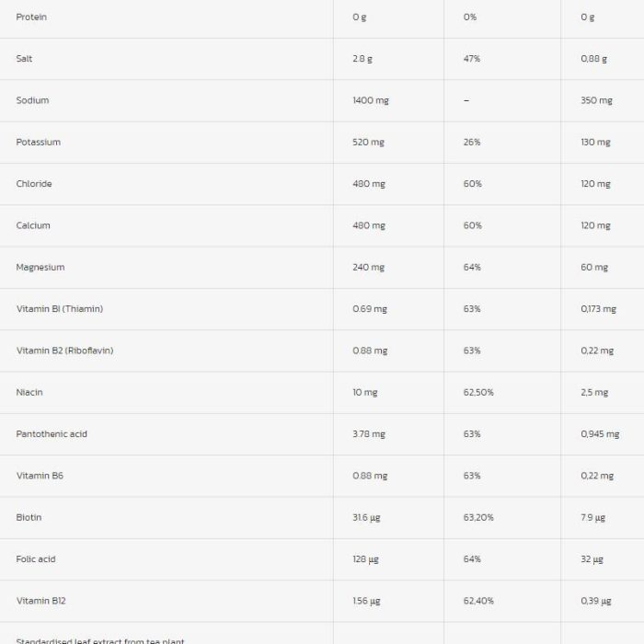Click the Vitamin B1 (Thiamin) label
This screenshot has height=644, width=644.
60,309
